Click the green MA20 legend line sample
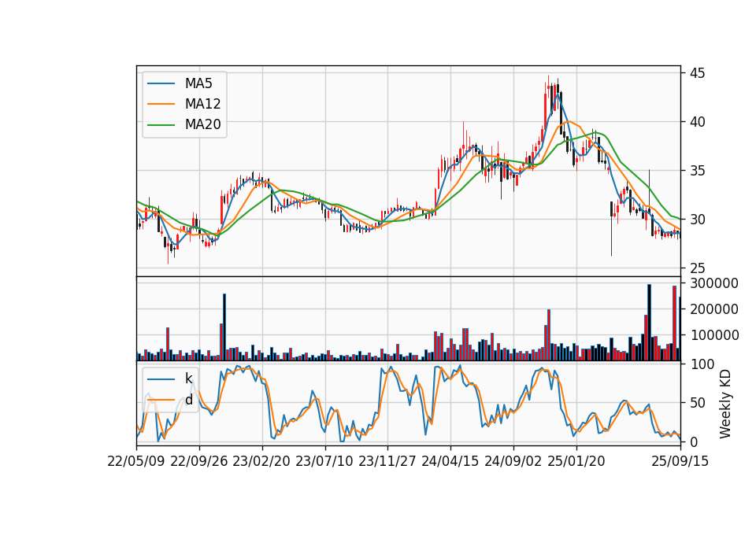The image size is (756, 543). pos(161,124)
